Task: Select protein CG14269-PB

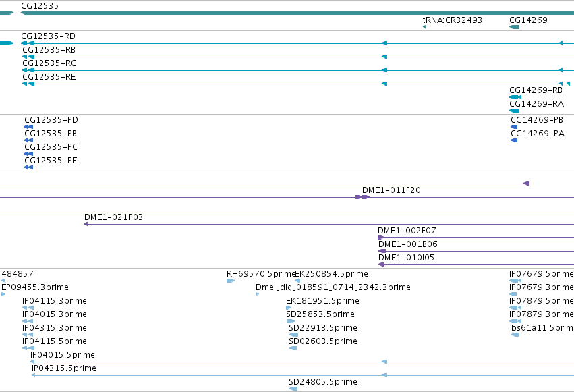Action: click(537, 120)
